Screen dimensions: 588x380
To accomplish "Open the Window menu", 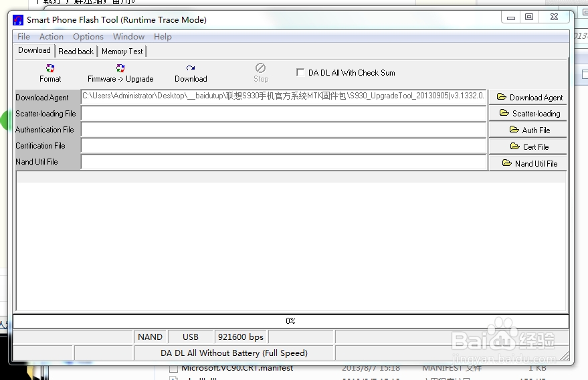I will click(128, 37).
